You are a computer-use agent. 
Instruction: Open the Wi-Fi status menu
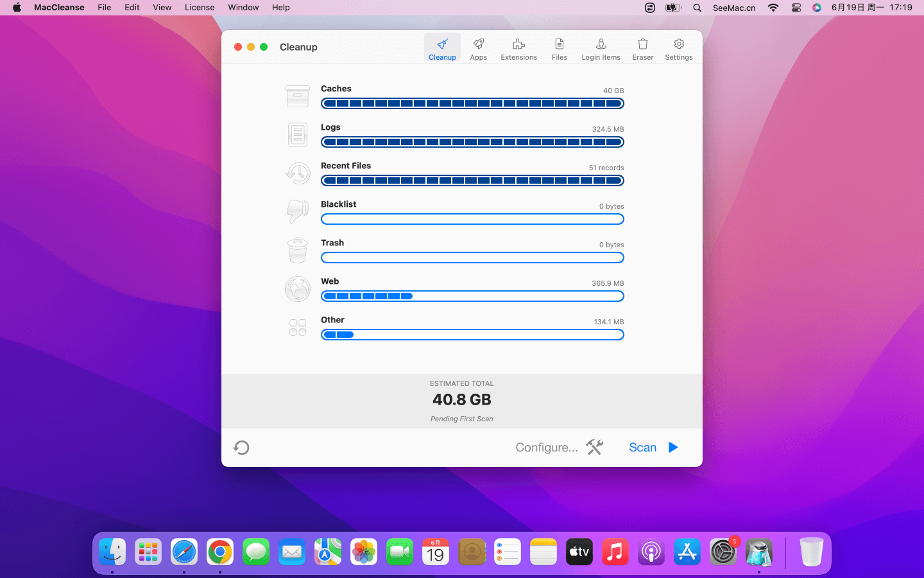click(773, 8)
